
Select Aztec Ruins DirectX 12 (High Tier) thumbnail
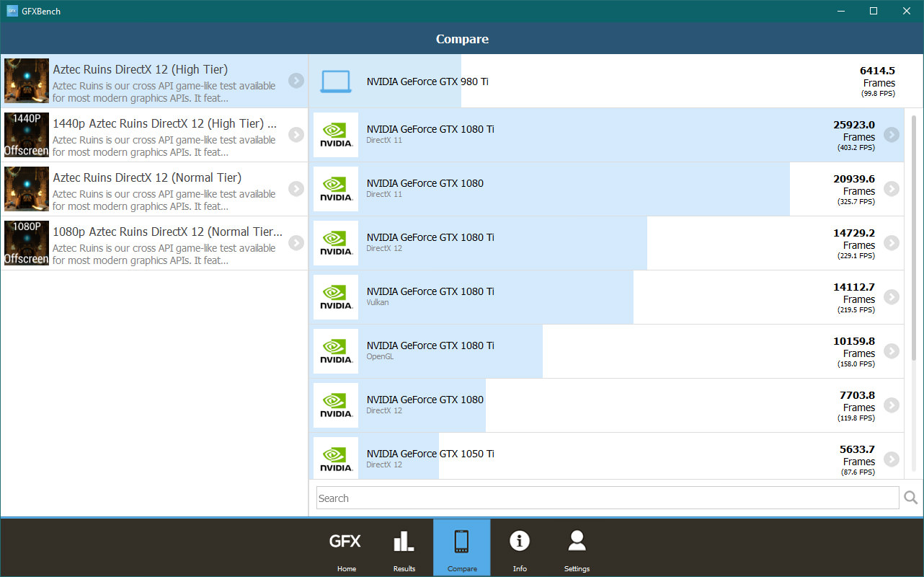pyautogui.click(x=27, y=81)
